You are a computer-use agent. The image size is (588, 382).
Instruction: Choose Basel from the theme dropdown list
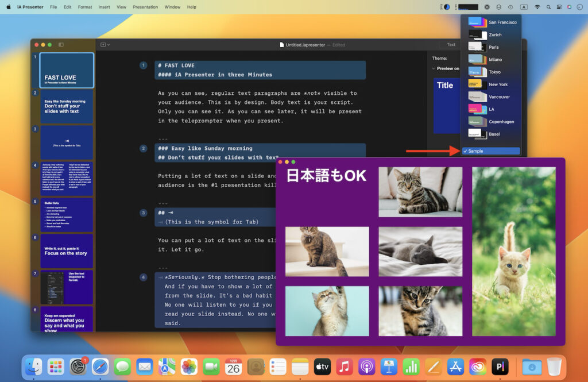tap(495, 134)
